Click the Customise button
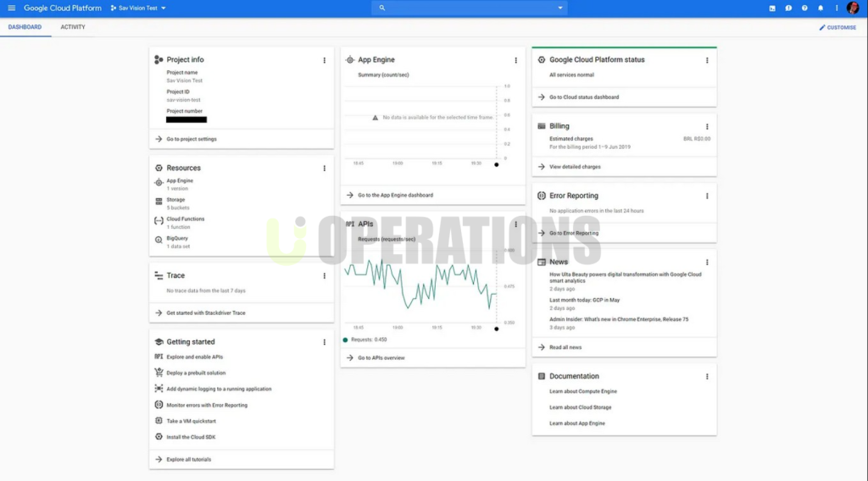The image size is (868, 481). tap(837, 27)
